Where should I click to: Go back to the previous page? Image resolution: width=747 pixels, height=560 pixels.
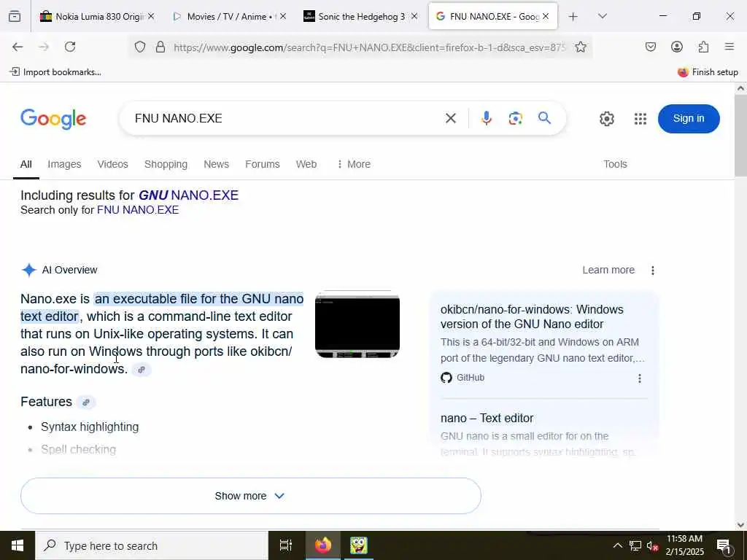pyautogui.click(x=18, y=47)
